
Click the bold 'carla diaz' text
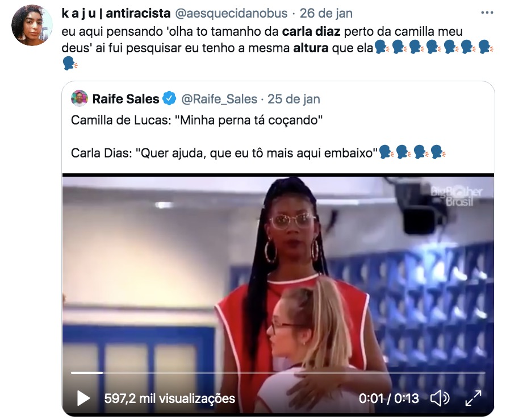pos(311,32)
